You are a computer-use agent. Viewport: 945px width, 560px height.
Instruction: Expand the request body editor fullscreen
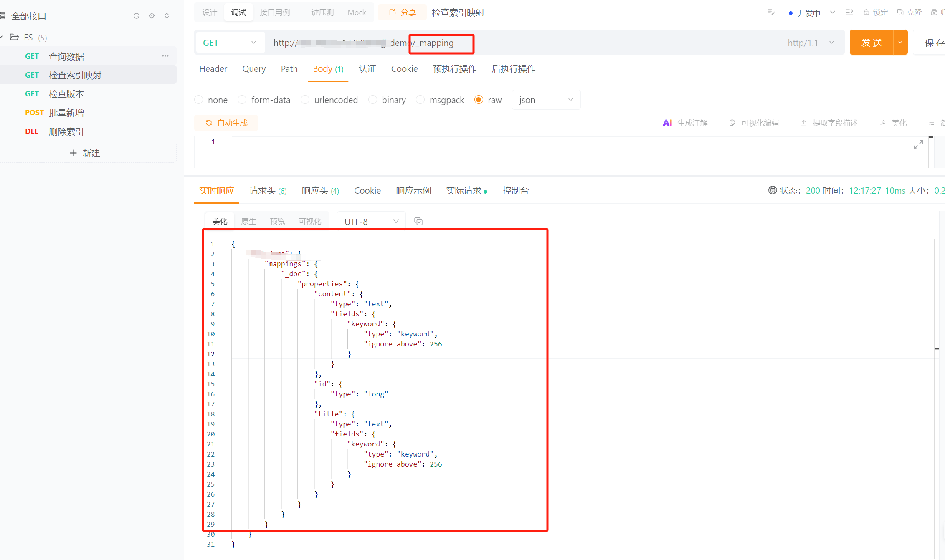pyautogui.click(x=918, y=144)
